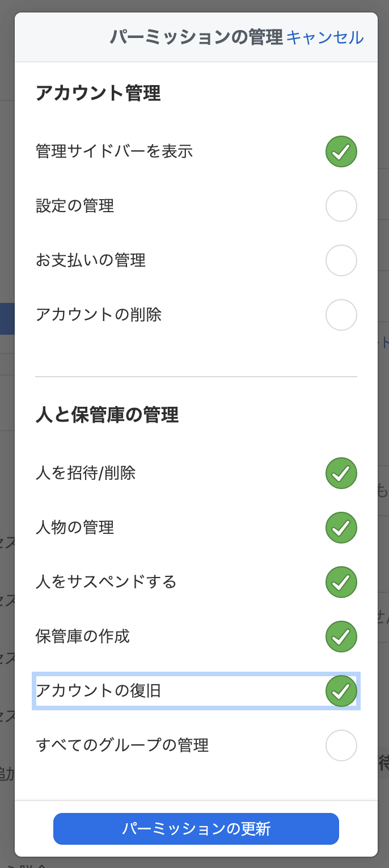Enable the アカウントの削除 permission
389x868 pixels.
(x=341, y=315)
